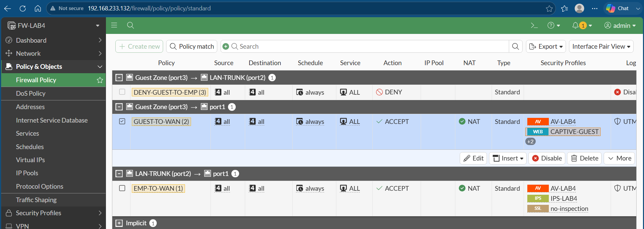Open Copilot Chat

[x=618, y=8]
